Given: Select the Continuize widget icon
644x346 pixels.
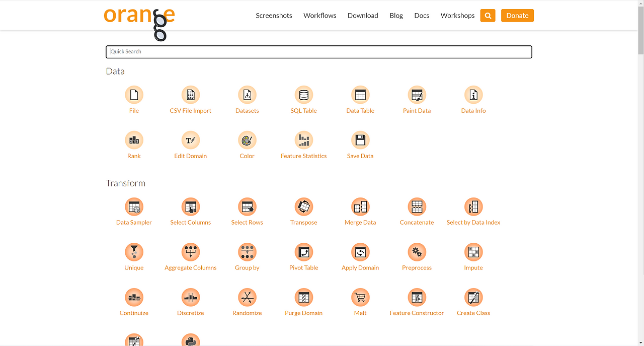Looking at the screenshot, I should [134, 297].
